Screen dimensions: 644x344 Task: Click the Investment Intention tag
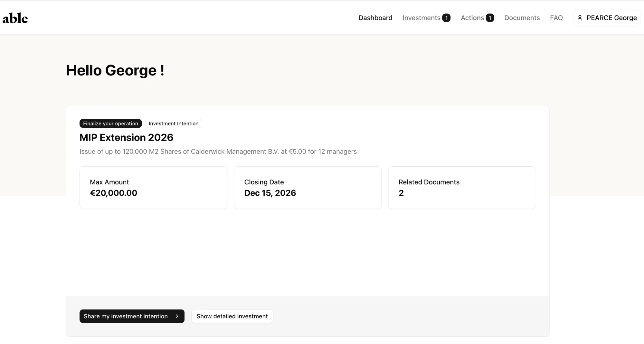174,123
